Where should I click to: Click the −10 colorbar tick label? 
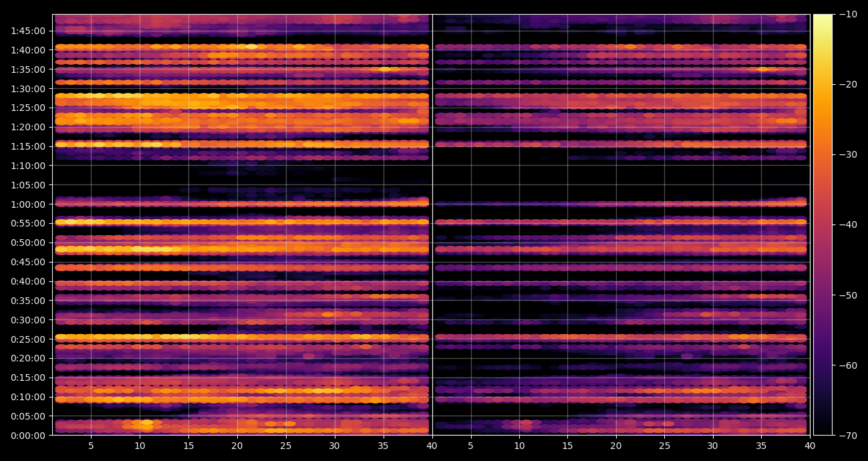[x=849, y=14]
